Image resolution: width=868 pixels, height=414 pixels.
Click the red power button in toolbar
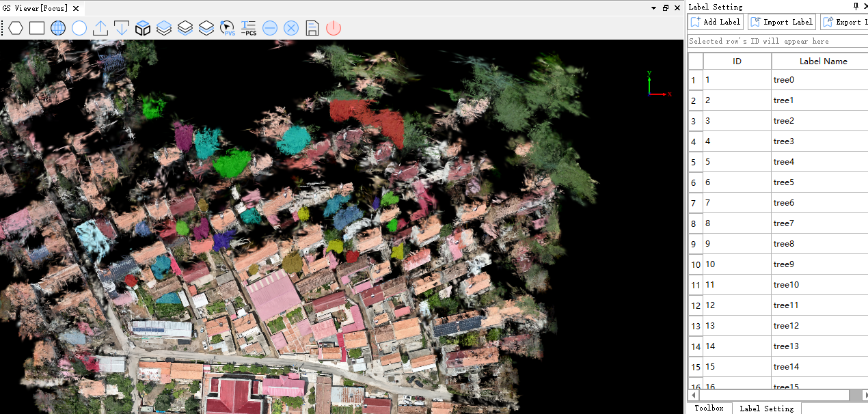click(x=334, y=28)
